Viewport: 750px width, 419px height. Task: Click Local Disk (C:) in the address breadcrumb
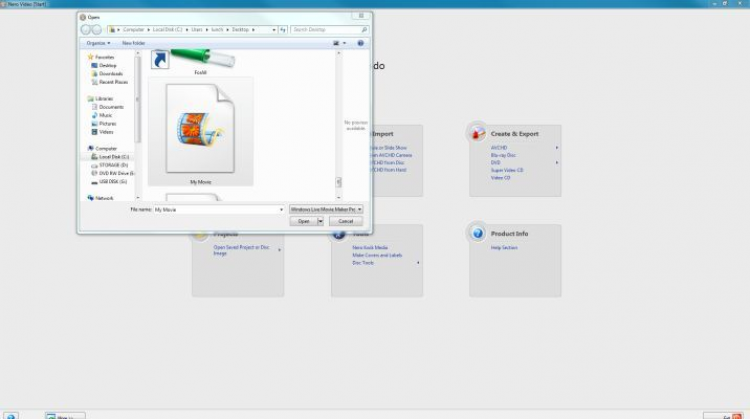coord(167,30)
